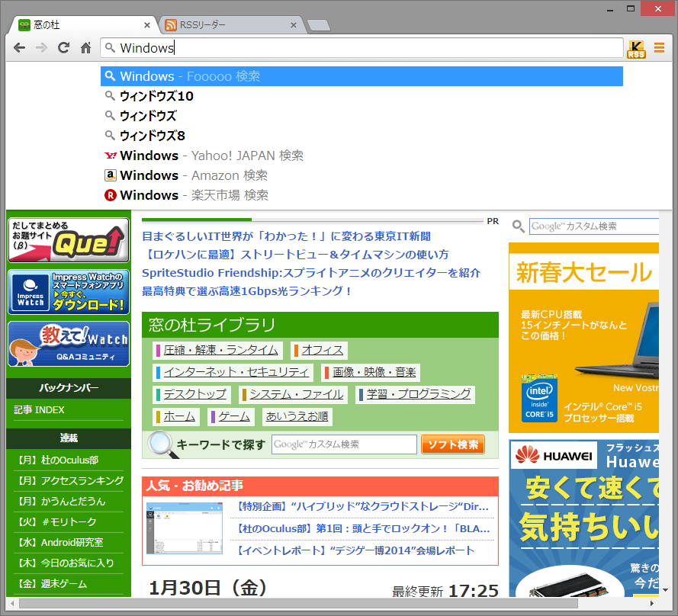
Task: Switch to the RSSリーダー tab
Action: tap(230, 25)
